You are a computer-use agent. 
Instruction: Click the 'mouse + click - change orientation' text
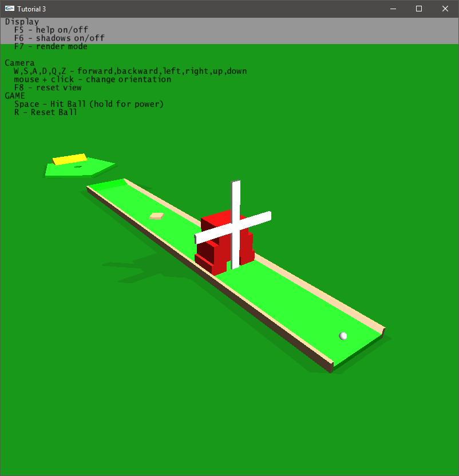(92, 79)
